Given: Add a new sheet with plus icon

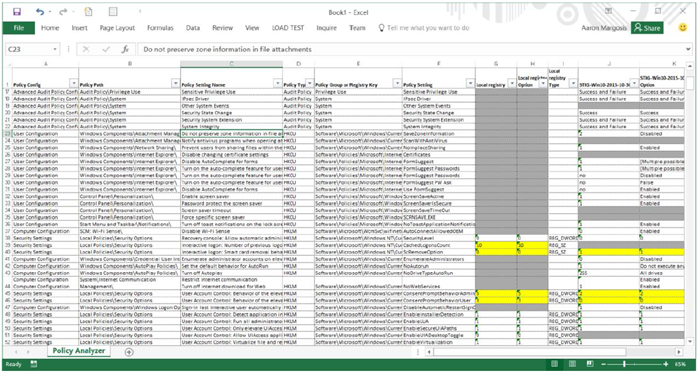Looking at the screenshot, I should coord(129,352).
